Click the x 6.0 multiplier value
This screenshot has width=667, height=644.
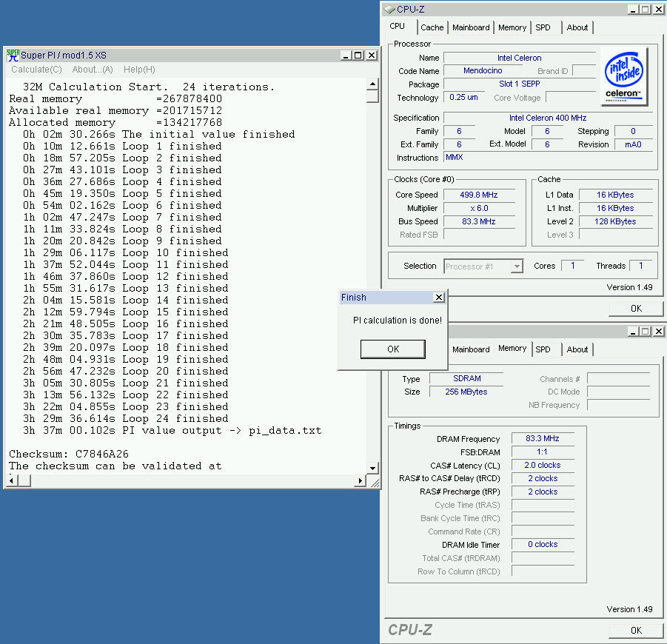[478, 209]
